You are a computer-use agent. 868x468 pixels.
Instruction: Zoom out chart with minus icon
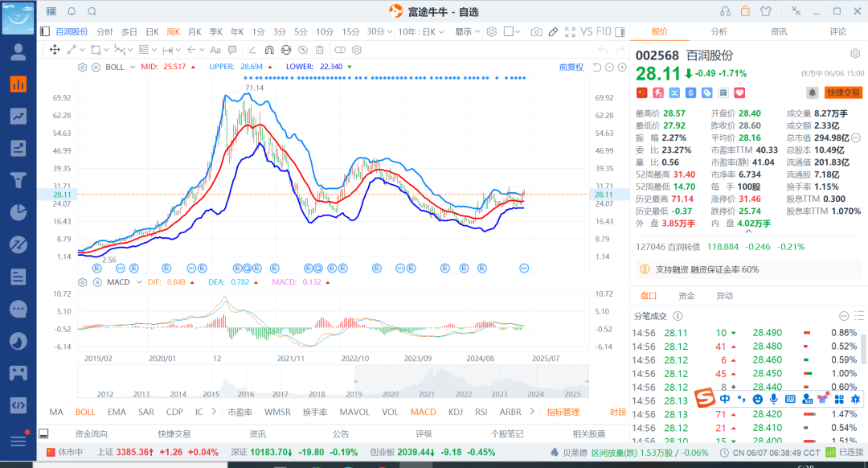609,67
